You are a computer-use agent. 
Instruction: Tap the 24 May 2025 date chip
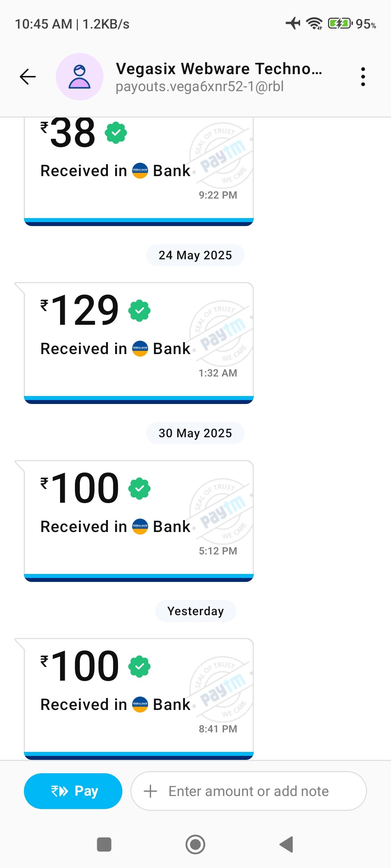(195, 255)
